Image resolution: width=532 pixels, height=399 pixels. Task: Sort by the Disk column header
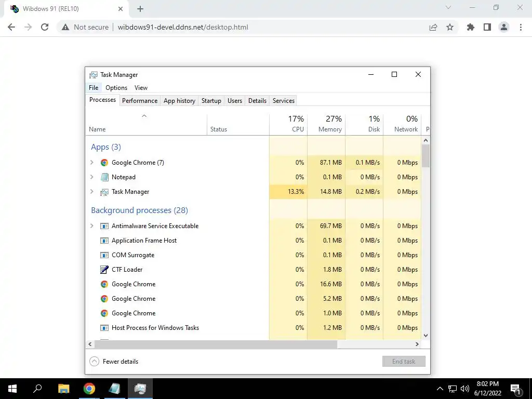pyautogui.click(x=364, y=125)
